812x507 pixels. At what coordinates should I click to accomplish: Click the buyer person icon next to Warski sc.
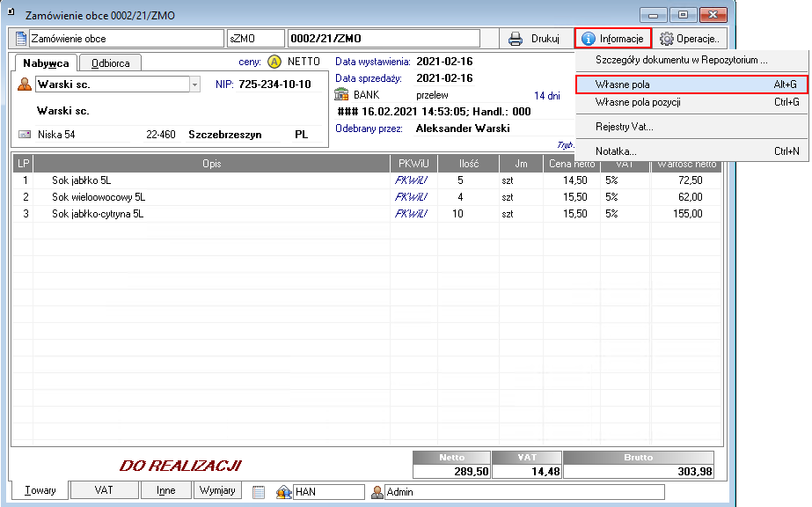tap(25, 84)
